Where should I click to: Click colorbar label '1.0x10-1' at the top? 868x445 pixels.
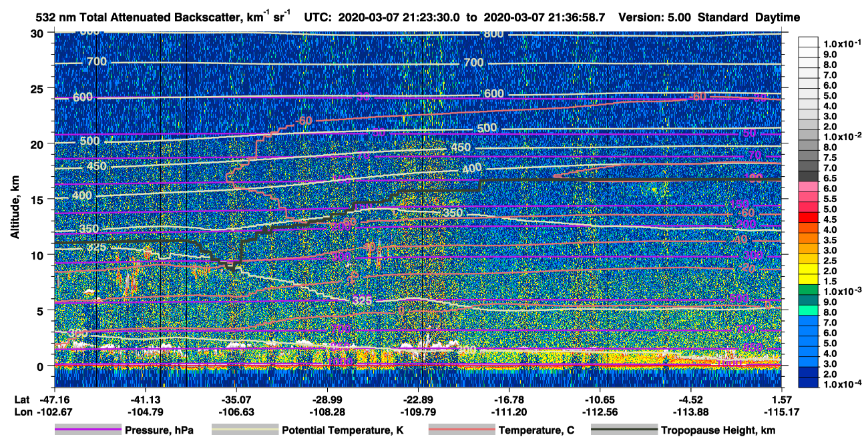point(841,43)
